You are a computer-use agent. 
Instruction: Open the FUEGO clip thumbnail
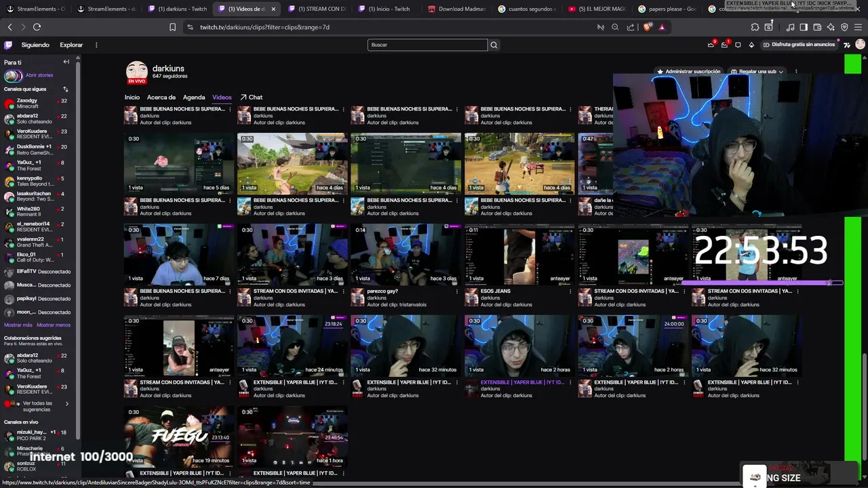pos(179,437)
